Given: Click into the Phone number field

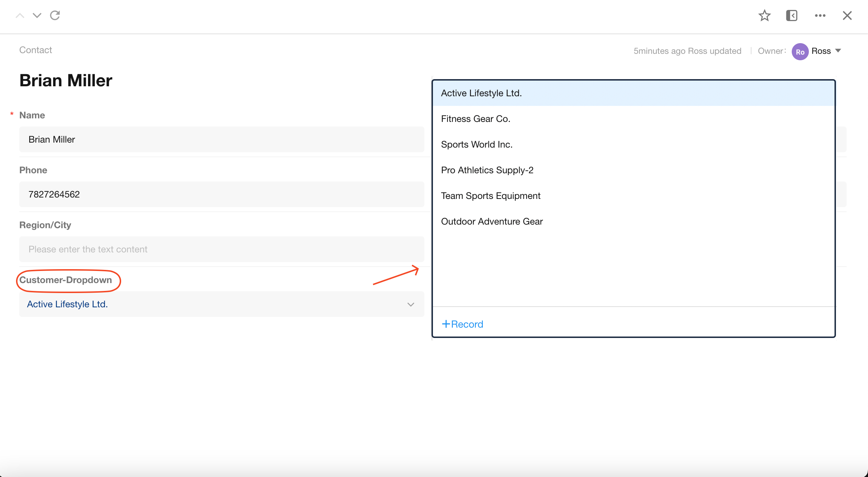Looking at the screenshot, I should 221,194.
